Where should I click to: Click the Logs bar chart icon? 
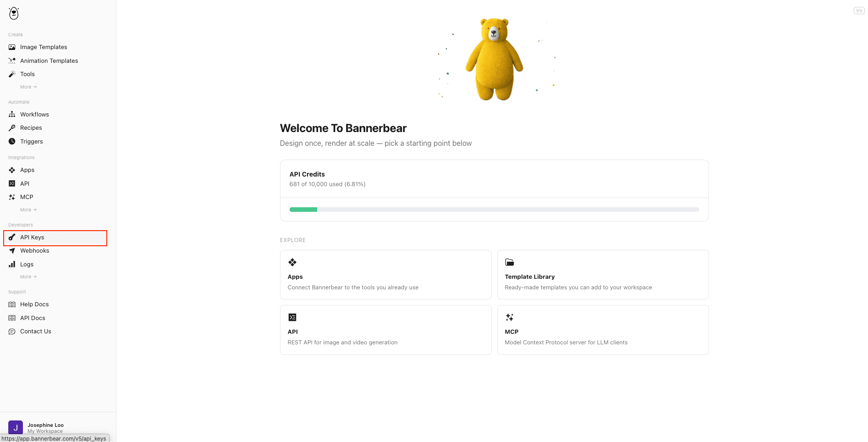[x=12, y=264]
